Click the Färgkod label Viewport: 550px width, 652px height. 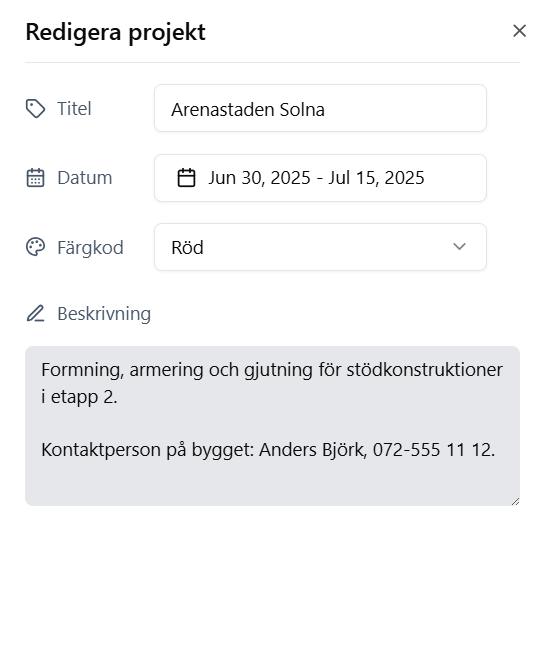pyautogui.click(x=90, y=247)
